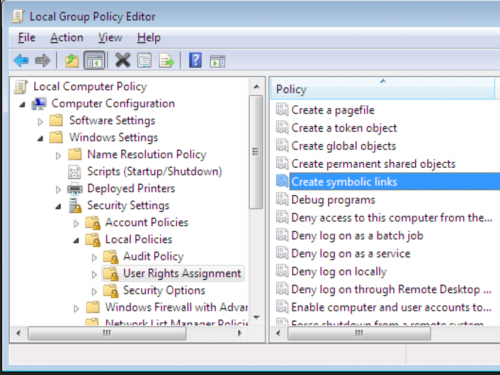The width and height of the screenshot is (500, 375).
Task: Click the Create a pagefile policy icon
Action: [282, 110]
